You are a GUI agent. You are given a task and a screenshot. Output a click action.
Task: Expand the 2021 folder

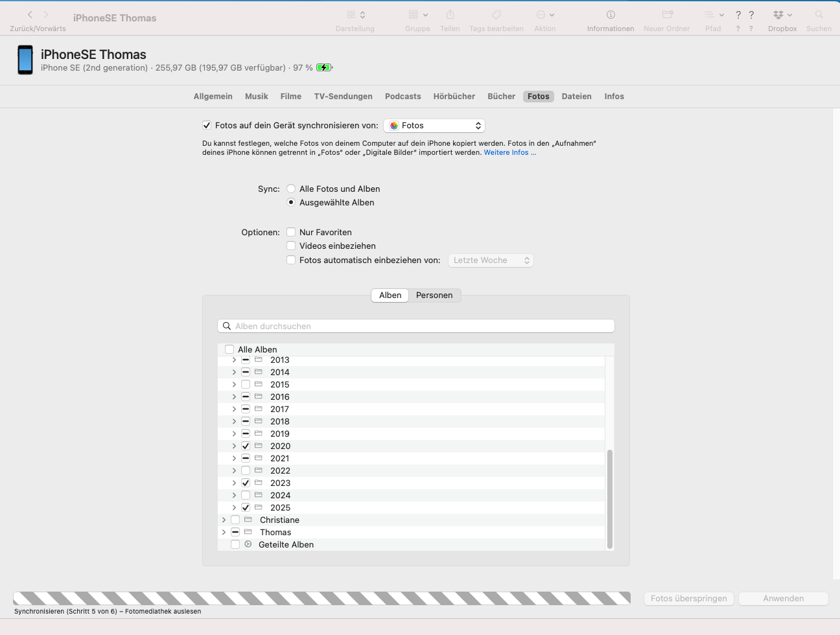tap(234, 458)
